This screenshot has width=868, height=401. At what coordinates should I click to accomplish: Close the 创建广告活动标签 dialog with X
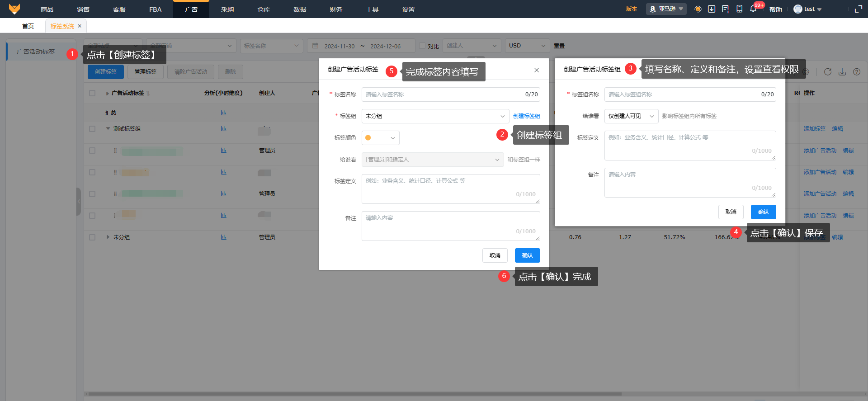pyautogui.click(x=537, y=70)
